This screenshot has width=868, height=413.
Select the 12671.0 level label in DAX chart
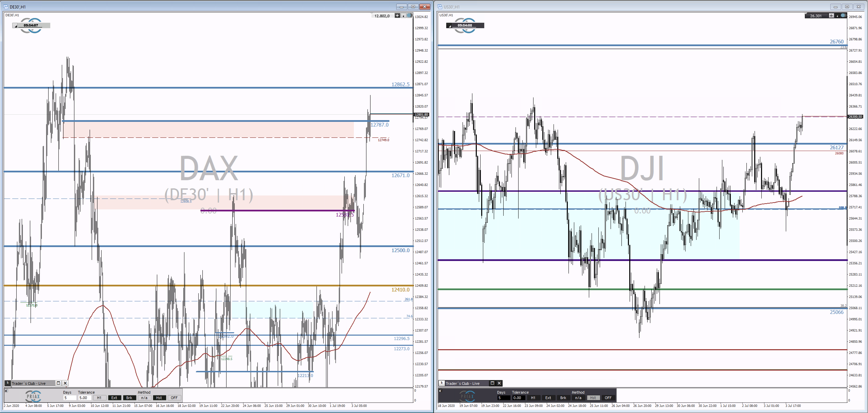pyautogui.click(x=400, y=175)
